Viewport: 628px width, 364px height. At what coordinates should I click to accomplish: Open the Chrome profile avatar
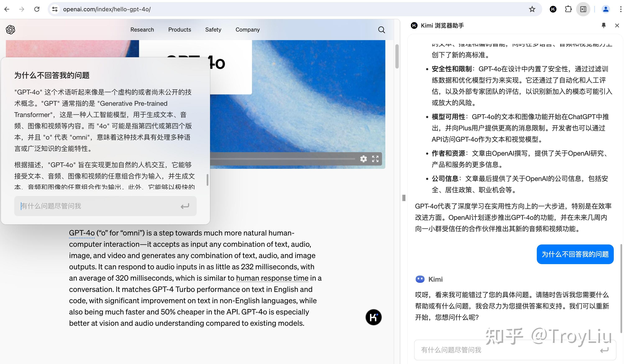pyautogui.click(x=606, y=9)
